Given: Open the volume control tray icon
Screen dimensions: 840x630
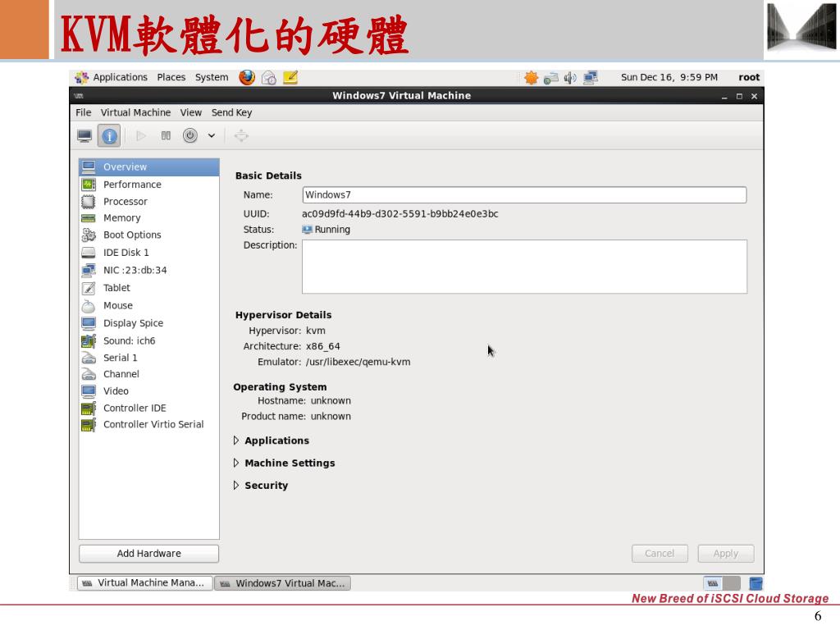Looking at the screenshot, I should click(570, 78).
